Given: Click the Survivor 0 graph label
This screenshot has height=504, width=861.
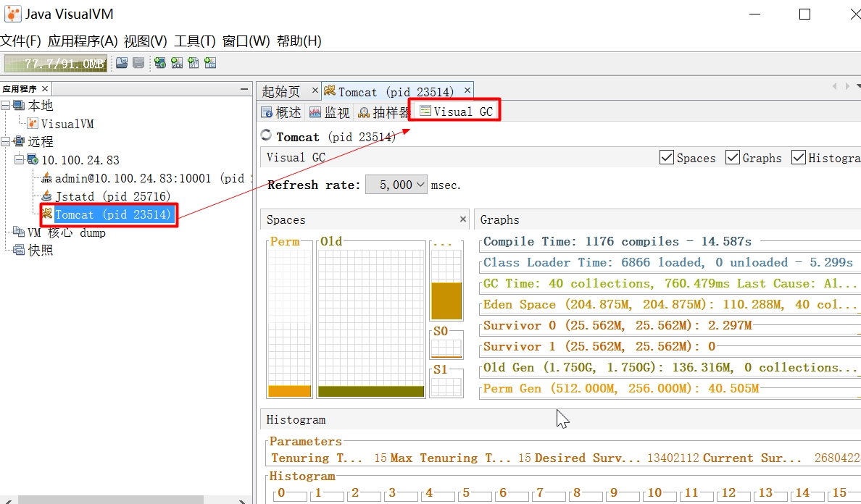Looking at the screenshot, I should pos(617,325).
